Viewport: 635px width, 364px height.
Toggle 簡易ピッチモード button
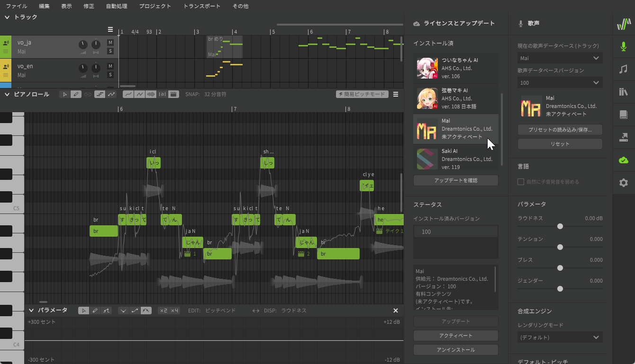[x=362, y=94]
